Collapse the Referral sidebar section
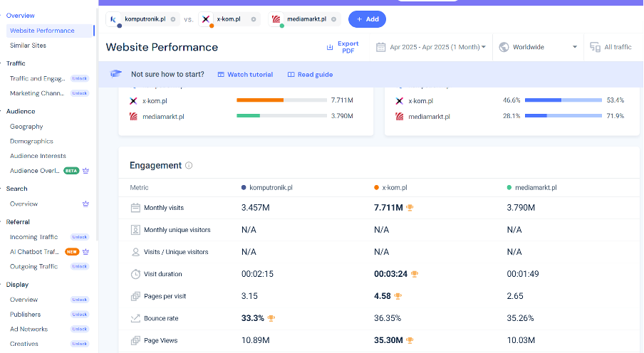Viewport: 644px width, 353px height. (x=18, y=222)
